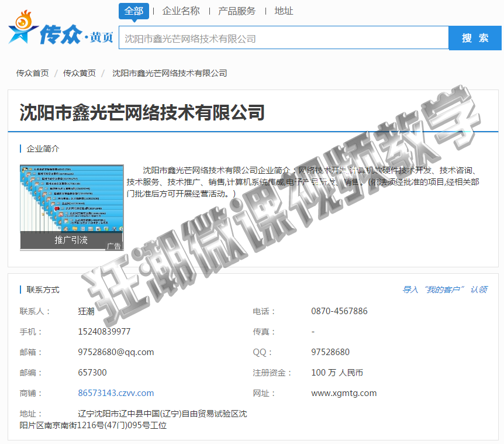Screen dimensions: 504x444
Task: Click 导入"我的客户" link
Action: [x=433, y=290]
